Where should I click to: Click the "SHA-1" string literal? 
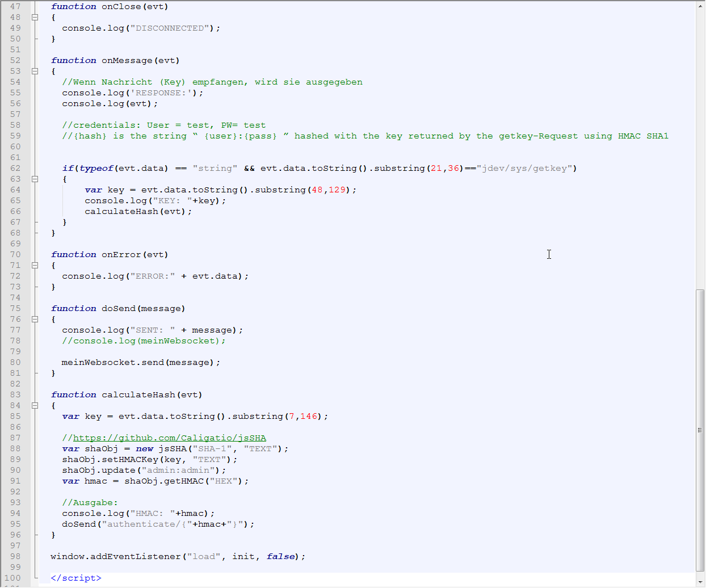(212, 448)
